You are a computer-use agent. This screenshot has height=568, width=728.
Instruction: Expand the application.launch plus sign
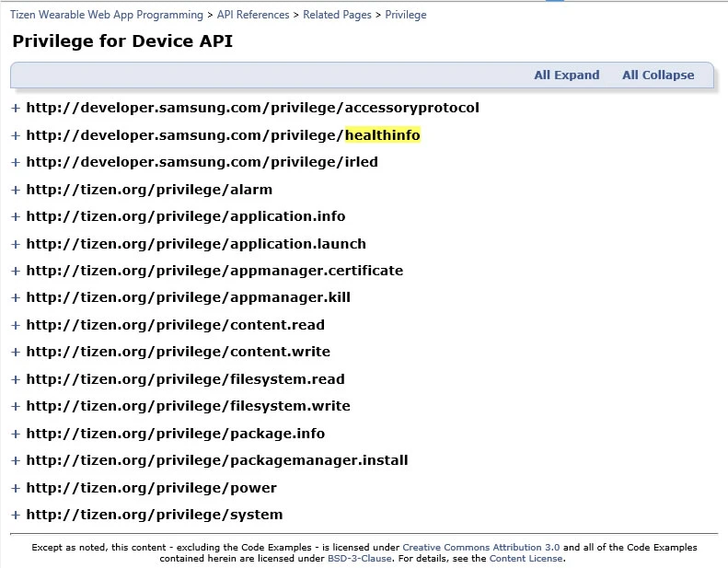click(16, 244)
